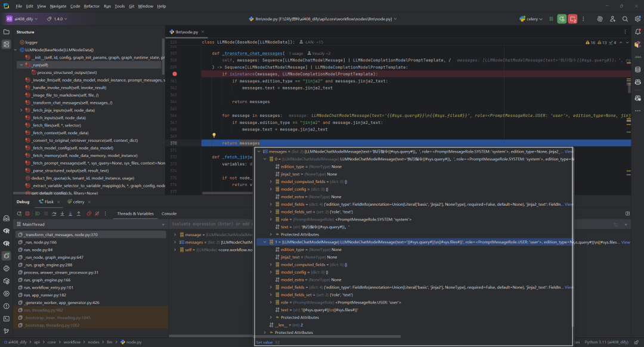Toggle breakpoint on line 360
The height and width of the screenshot is (347, 644).
pos(175,74)
